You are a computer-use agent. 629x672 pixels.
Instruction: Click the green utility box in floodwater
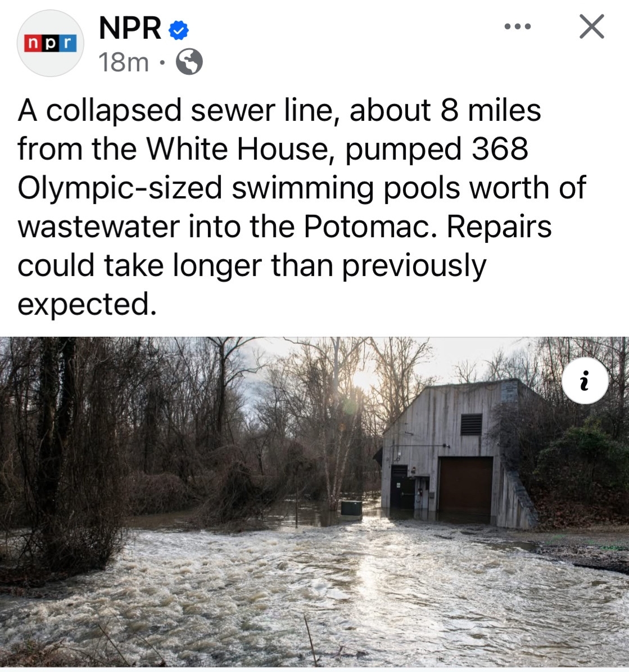[351, 509]
